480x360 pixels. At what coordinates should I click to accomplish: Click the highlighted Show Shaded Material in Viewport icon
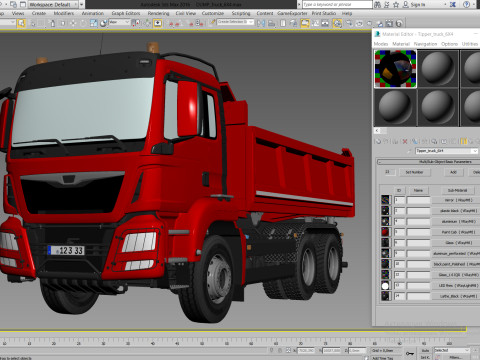coord(464,141)
